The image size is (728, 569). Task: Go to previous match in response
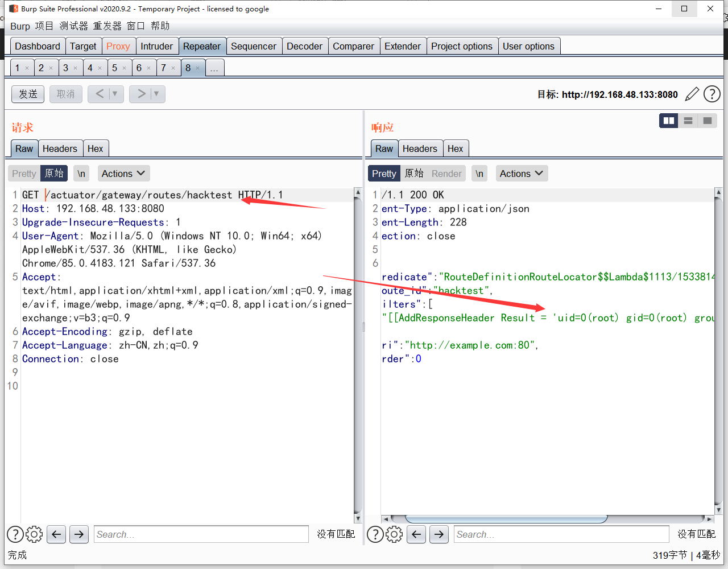tap(416, 534)
